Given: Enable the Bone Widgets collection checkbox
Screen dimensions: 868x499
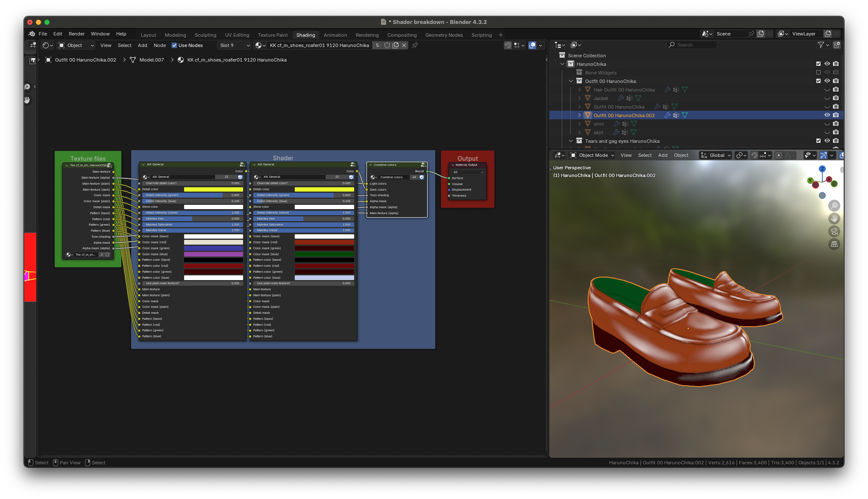Looking at the screenshot, I should coord(818,73).
